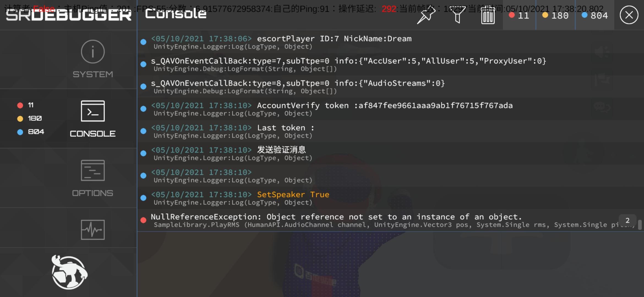Close the SRDebugger panel
The height and width of the screenshot is (297, 644).
click(x=629, y=15)
